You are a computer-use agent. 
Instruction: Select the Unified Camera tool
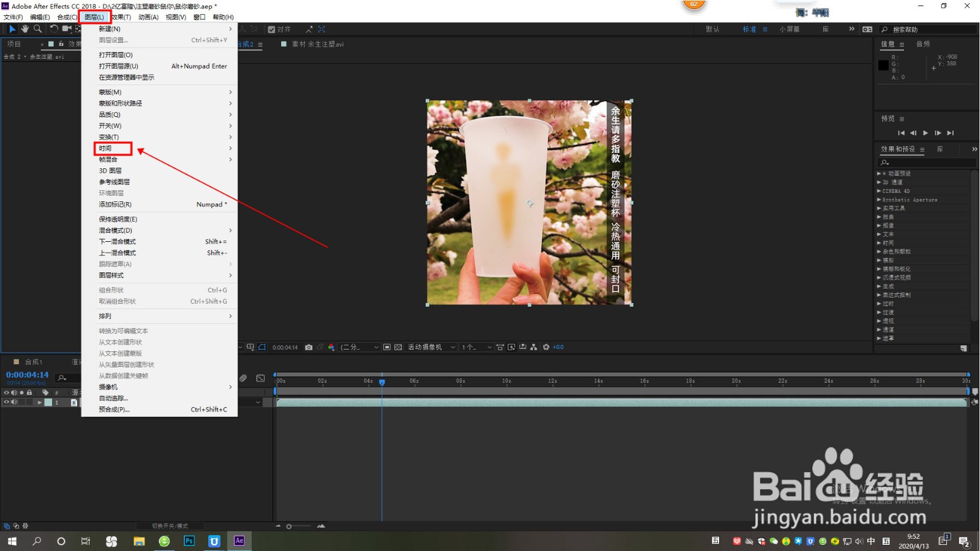[67, 29]
